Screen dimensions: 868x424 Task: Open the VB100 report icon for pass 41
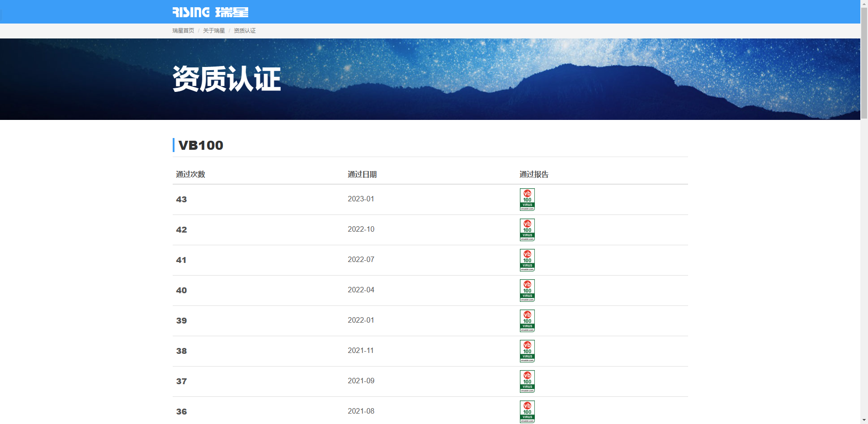click(x=527, y=260)
